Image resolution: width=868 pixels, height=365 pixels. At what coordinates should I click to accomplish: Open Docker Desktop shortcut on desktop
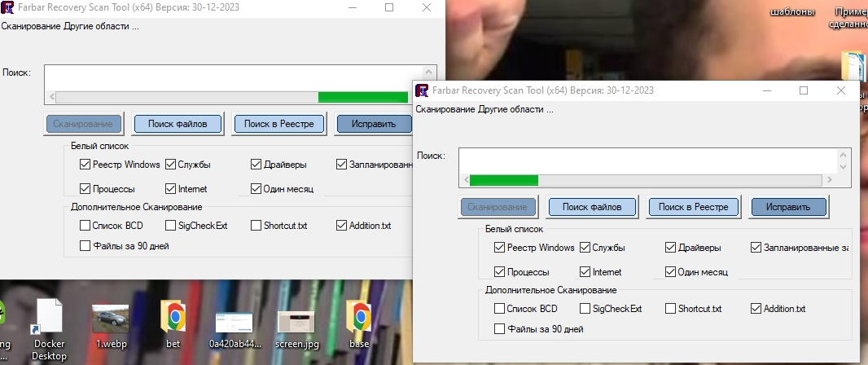pos(50,329)
